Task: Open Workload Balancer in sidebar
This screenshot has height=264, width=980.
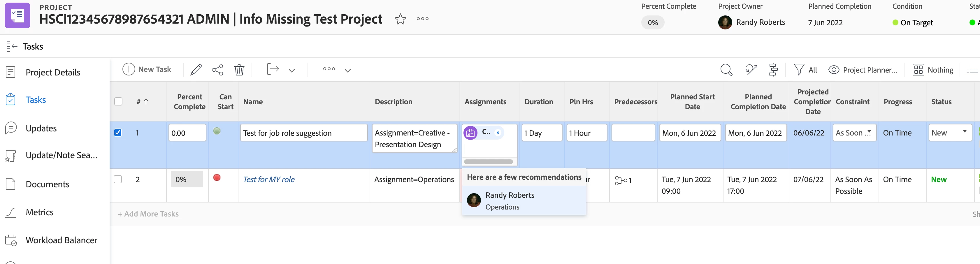Action: (x=61, y=240)
